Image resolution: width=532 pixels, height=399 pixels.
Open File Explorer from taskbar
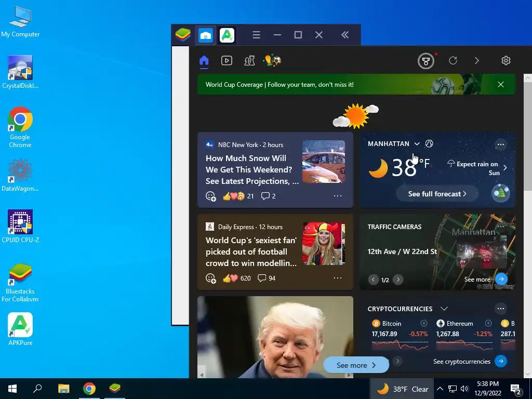63,389
